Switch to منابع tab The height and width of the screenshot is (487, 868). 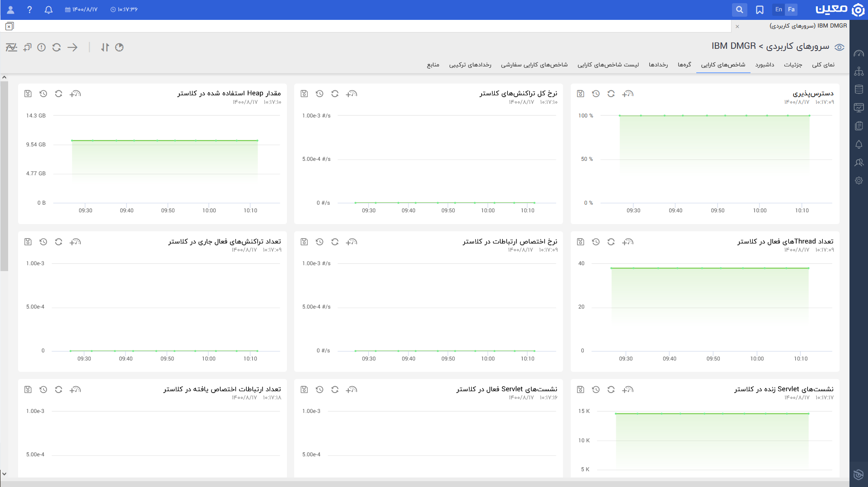tap(433, 65)
